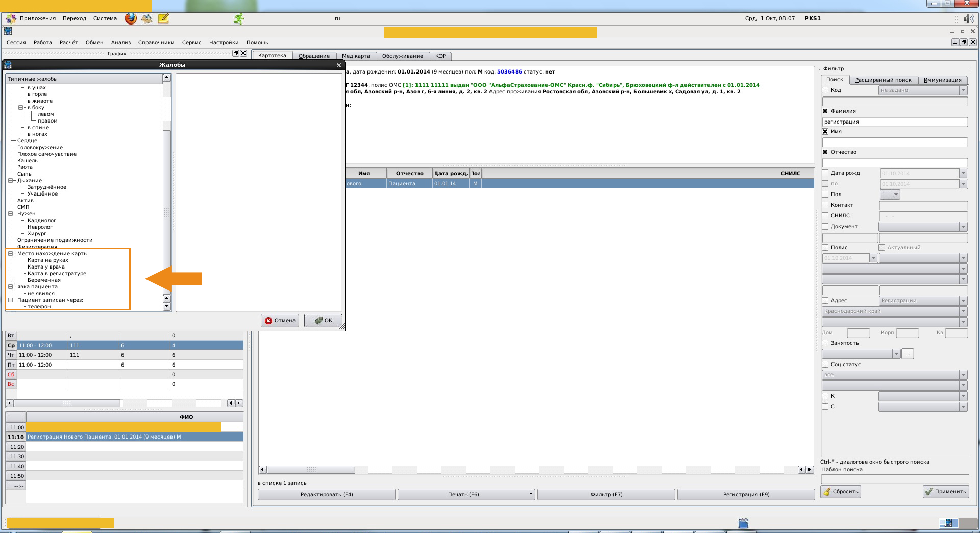The width and height of the screenshot is (980, 533).
Task: Click the volume speaker icon
Action: click(968, 19)
